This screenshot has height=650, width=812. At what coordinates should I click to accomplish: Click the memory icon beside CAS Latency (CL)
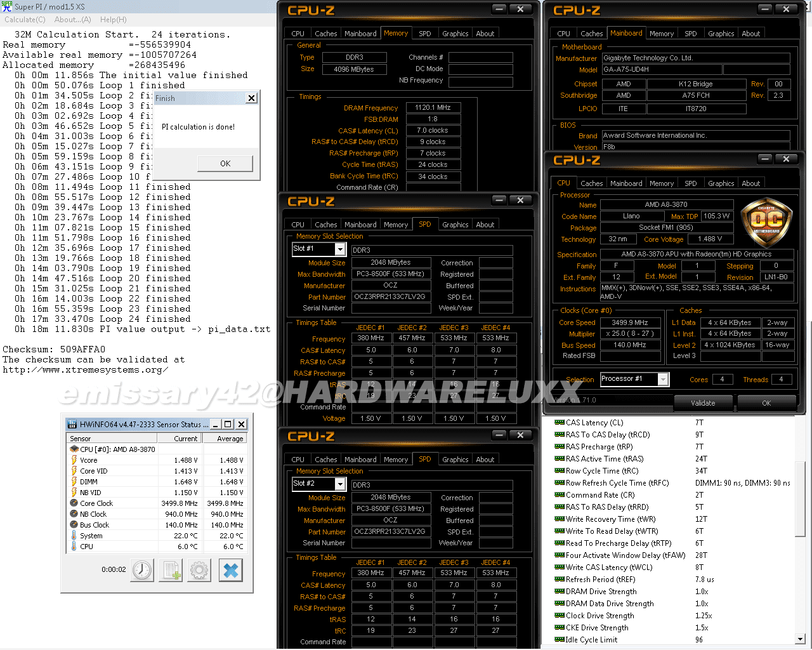[x=560, y=422]
